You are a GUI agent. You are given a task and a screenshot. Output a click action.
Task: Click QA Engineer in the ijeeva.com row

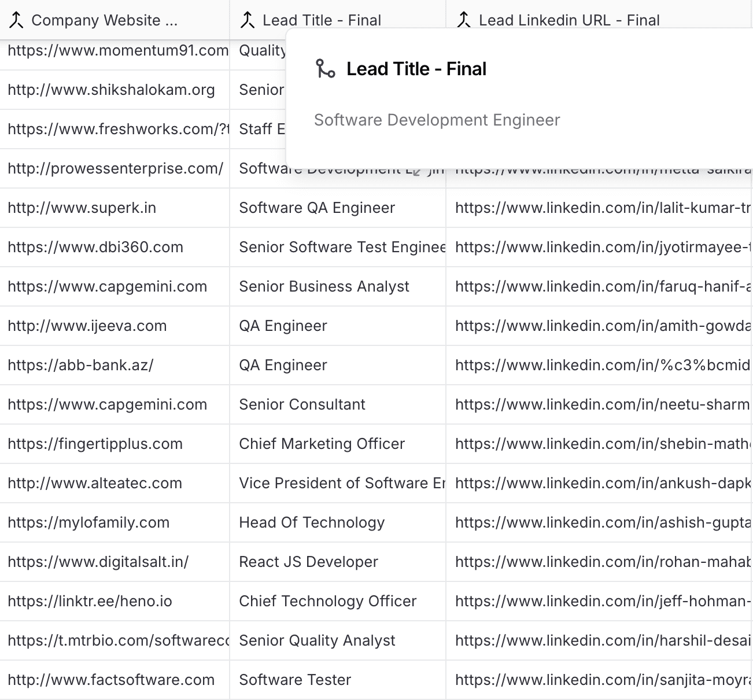coord(338,326)
